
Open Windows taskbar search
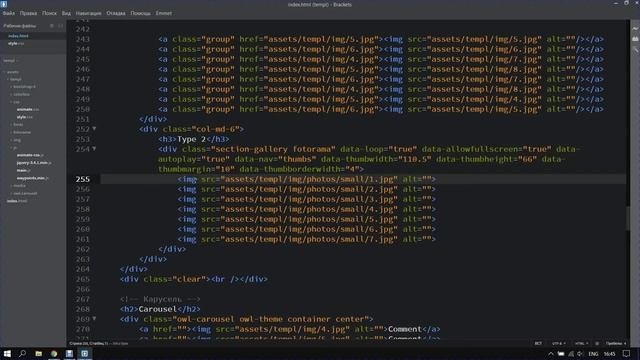tap(22, 353)
